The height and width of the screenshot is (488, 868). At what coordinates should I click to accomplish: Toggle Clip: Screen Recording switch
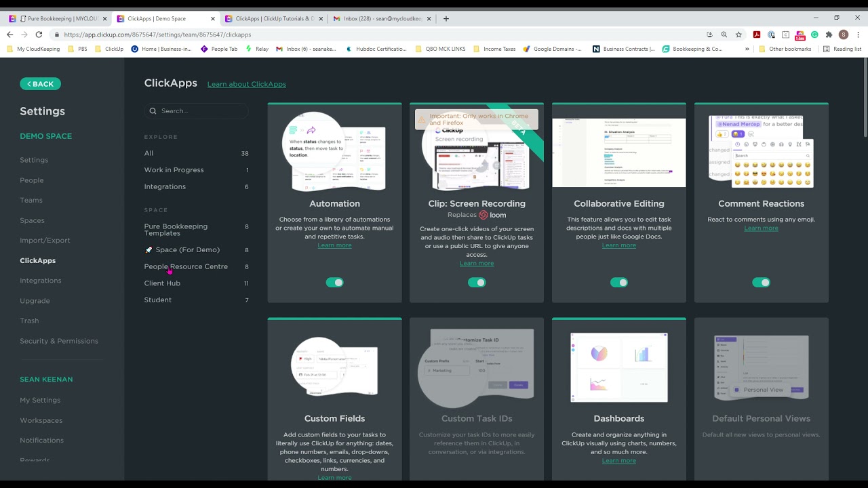[x=477, y=283]
